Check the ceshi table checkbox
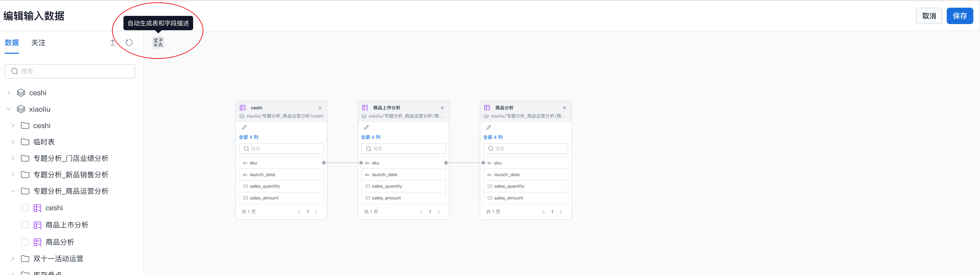Viewport: 980px width, 275px height. point(25,208)
